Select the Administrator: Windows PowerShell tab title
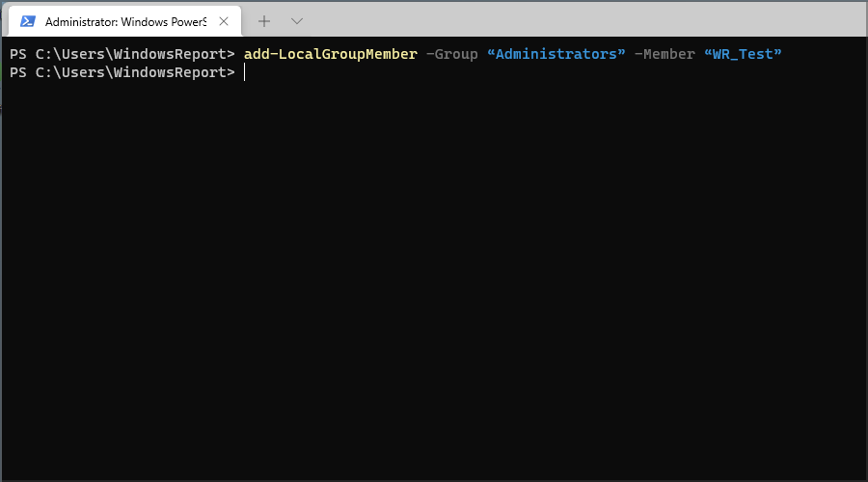The height and width of the screenshot is (482, 868). tap(125, 21)
